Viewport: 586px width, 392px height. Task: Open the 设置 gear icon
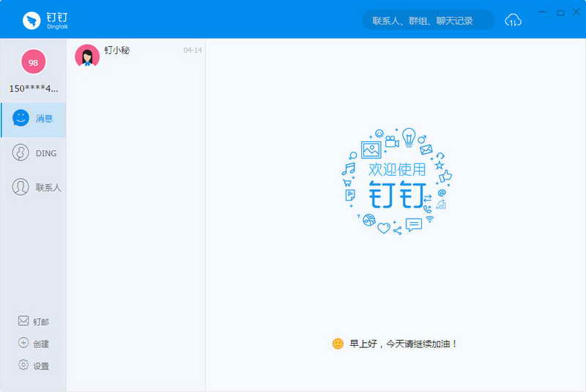pos(23,365)
